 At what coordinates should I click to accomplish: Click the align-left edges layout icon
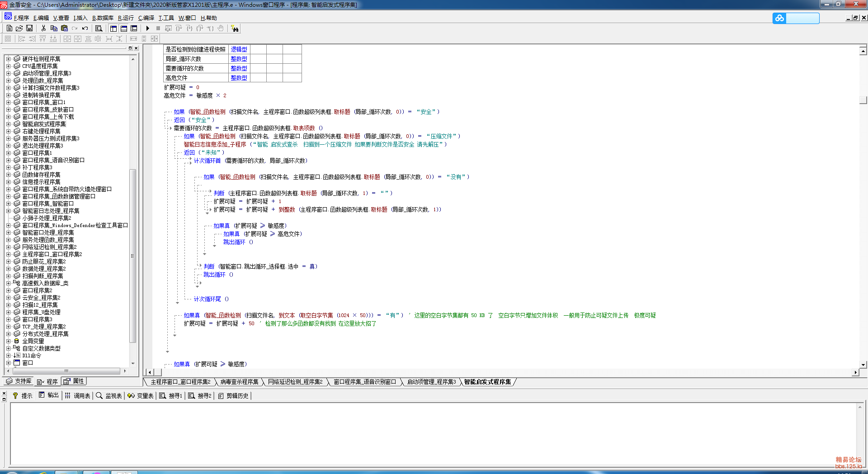22,39
